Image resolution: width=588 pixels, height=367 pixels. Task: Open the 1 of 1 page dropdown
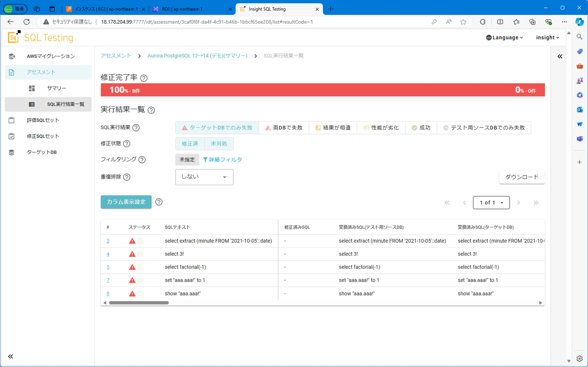pyautogui.click(x=491, y=203)
